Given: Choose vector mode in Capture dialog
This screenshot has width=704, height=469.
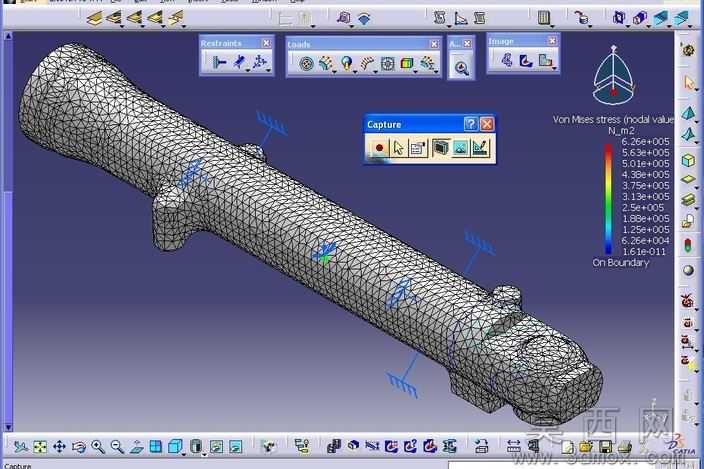Looking at the screenshot, I should [x=480, y=148].
